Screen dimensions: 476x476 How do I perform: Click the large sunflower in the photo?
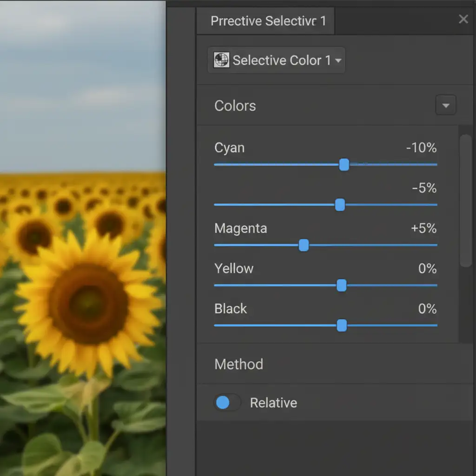(x=88, y=304)
